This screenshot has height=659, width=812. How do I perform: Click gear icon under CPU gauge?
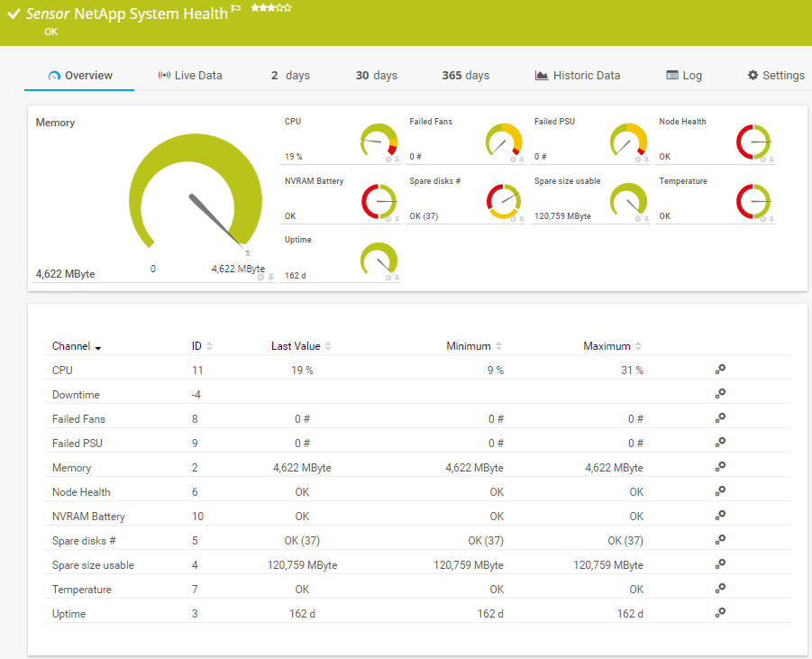388,160
